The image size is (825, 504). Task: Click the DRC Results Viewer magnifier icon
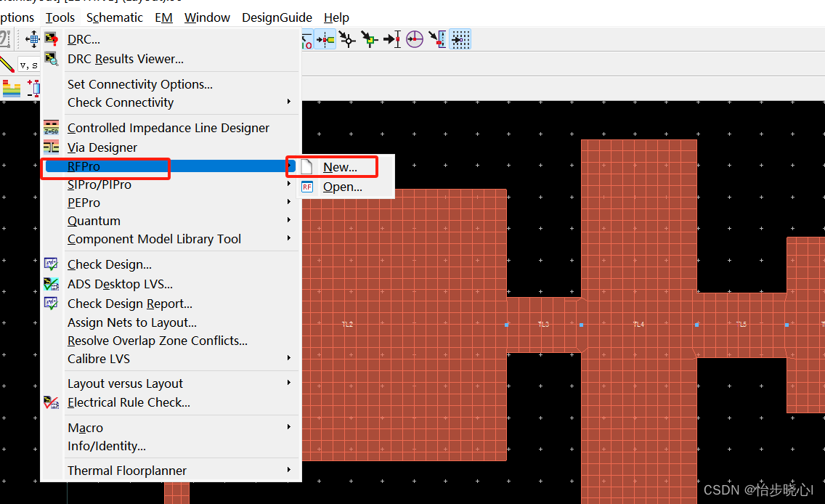click(51, 58)
